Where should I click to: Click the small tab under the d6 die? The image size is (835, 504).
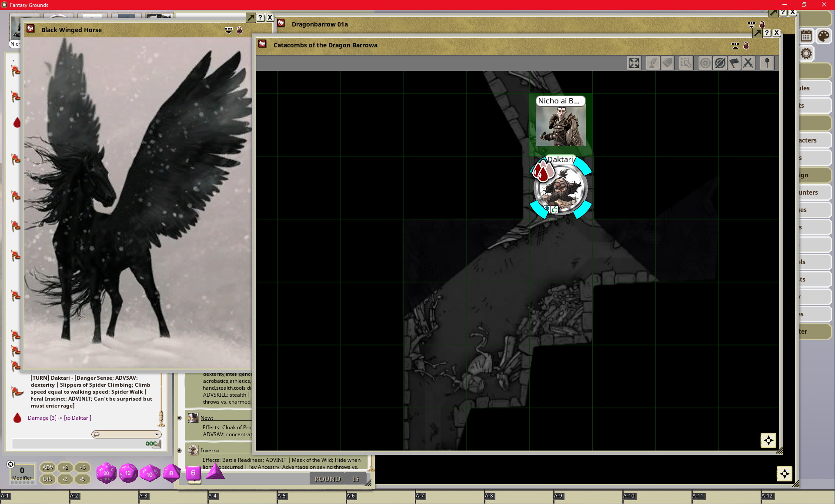pos(194,481)
